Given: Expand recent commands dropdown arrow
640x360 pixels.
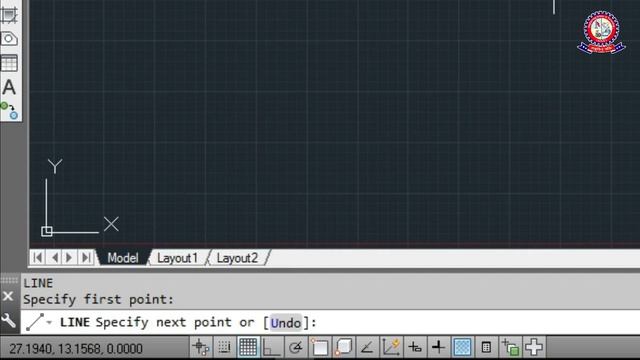Looking at the screenshot, I should pyautogui.click(x=49, y=322).
